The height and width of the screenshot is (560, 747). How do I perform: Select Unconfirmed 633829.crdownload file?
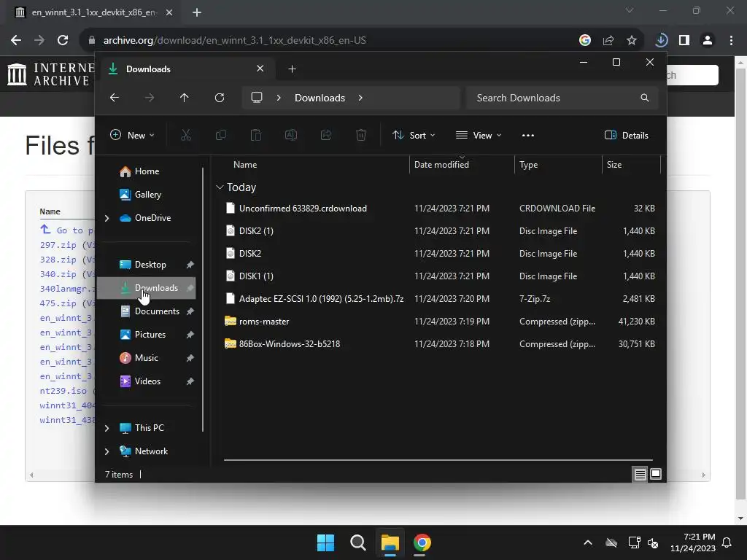click(438, 209)
